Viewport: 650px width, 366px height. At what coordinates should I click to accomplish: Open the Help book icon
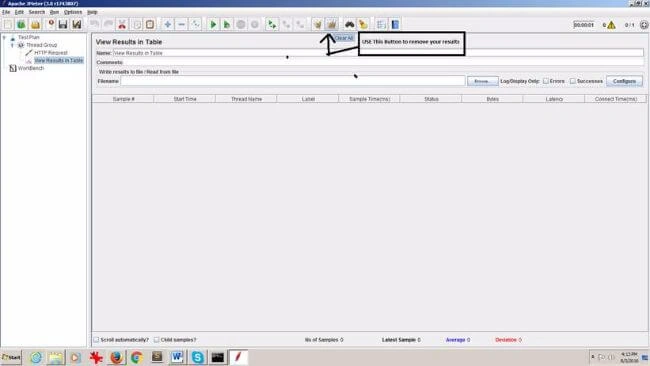pyautogui.click(x=395, y=24)
